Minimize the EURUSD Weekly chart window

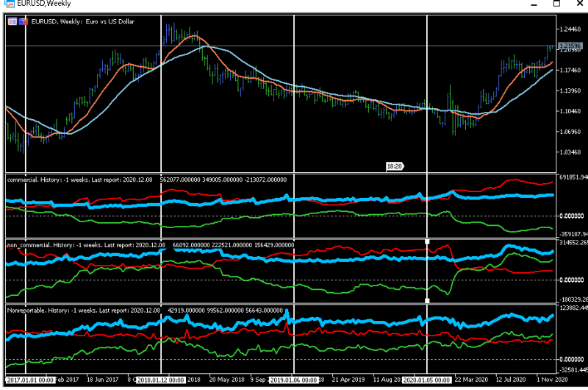point(534,4)
